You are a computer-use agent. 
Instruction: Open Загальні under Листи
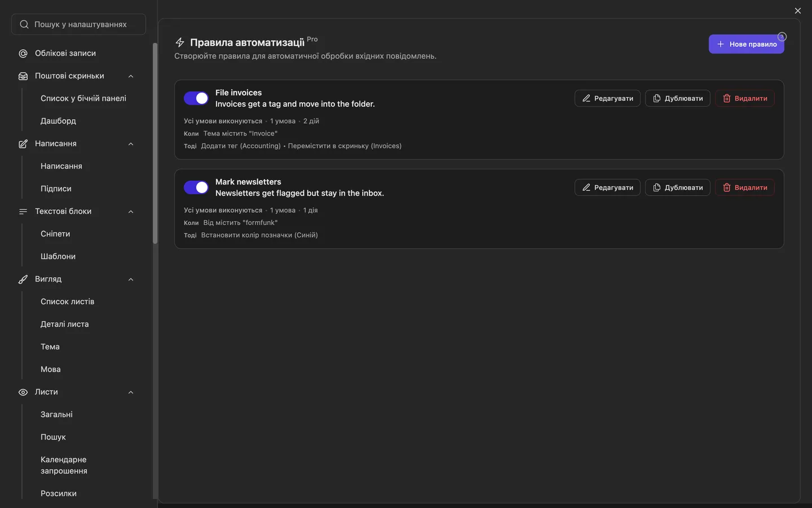(x=56, y=414)
